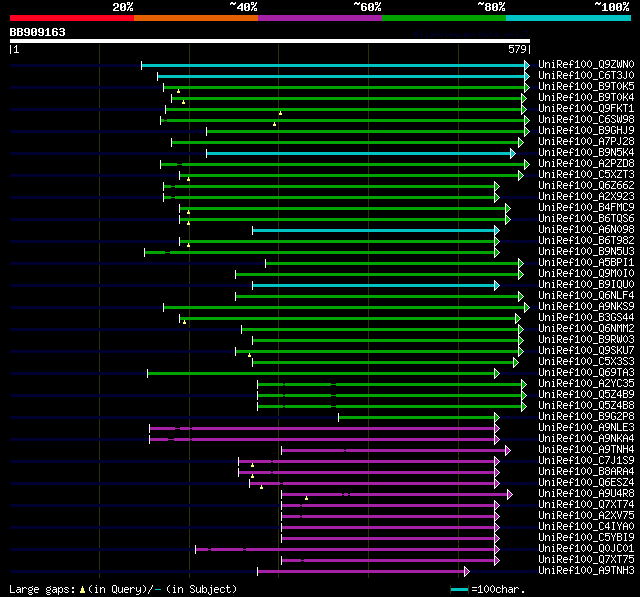Image resolution: width=640 pixels, height=597 pixels.
Task: Select the UniRef100_A9NLE3 label
Action: tap(586, 428)
